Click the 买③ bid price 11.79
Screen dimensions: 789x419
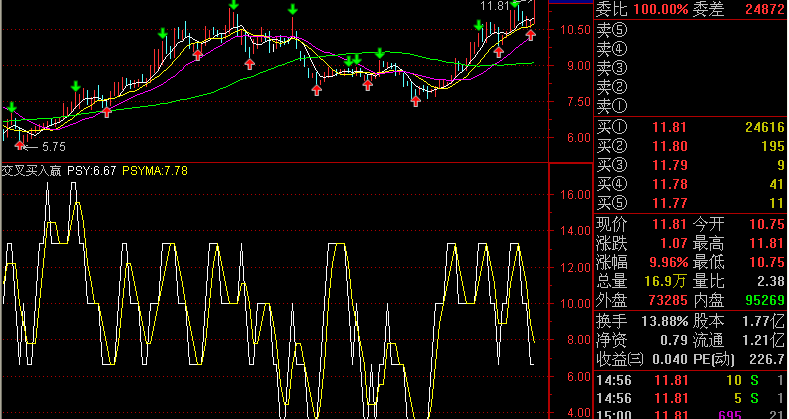(669, 165)
